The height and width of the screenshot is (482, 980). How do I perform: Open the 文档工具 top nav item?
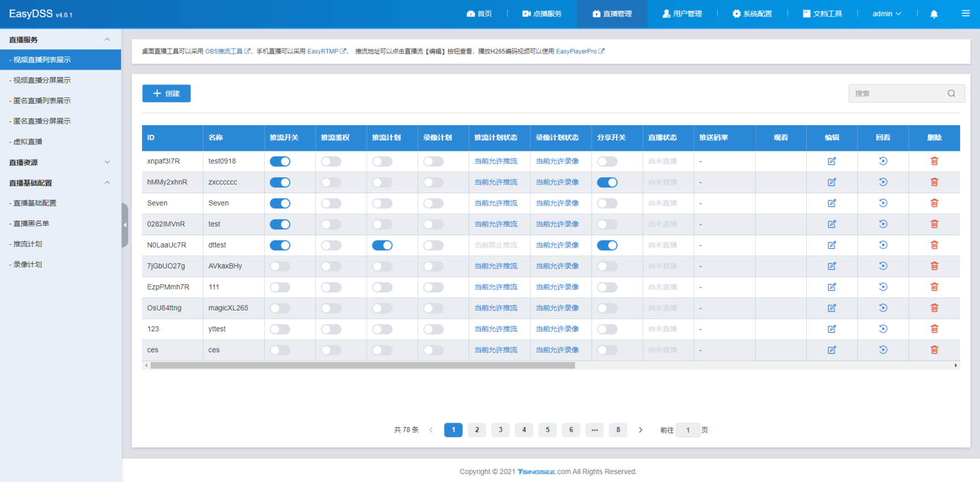[822, 14]
